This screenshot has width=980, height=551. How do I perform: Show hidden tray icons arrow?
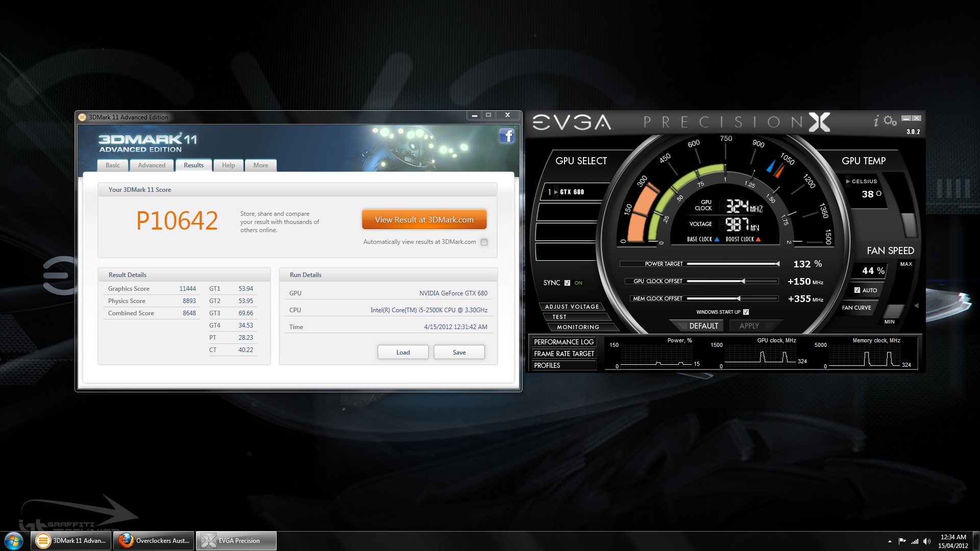pyautogui.click(x=890, y=541)
